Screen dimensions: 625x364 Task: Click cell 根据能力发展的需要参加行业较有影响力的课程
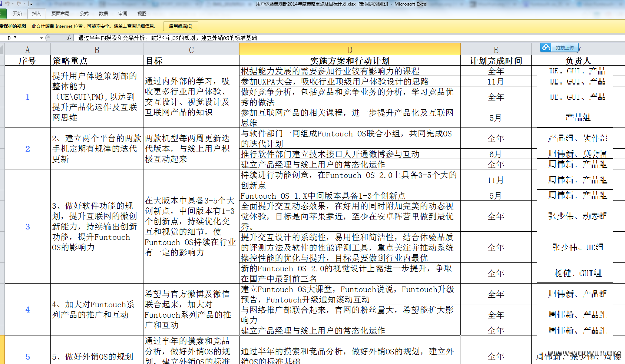pos(350,71)
